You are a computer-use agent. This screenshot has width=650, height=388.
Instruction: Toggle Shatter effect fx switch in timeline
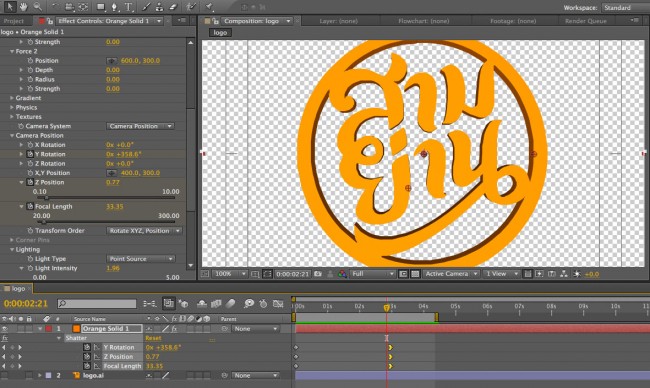pos(5,338)
